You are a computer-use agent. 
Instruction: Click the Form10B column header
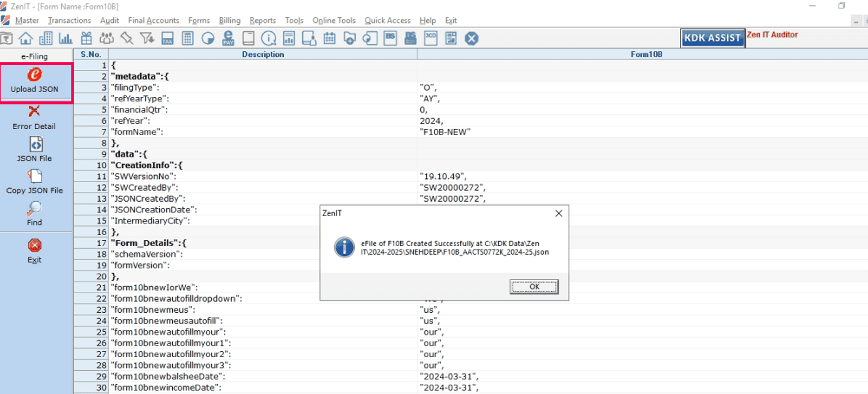[643, 54]
